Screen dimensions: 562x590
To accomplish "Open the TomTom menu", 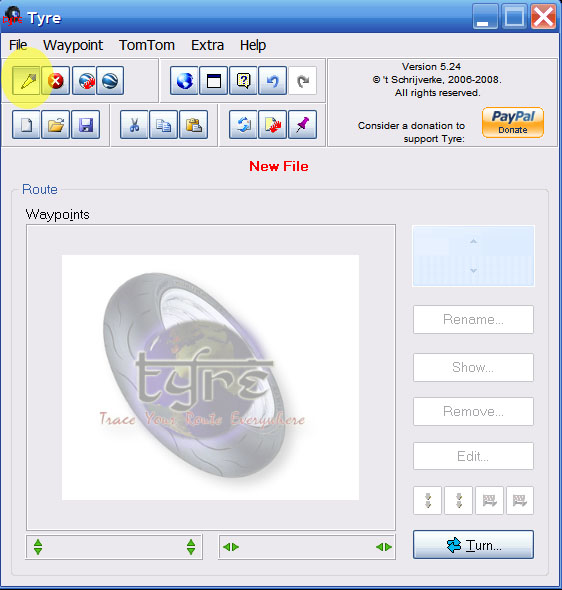I will (147, 45).
